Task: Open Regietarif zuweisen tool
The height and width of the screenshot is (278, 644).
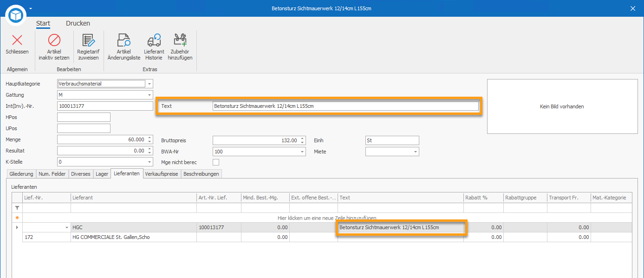Action: (88, 47)
